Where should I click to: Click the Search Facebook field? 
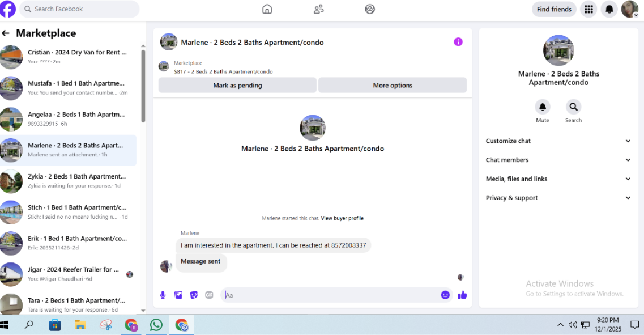79,9
